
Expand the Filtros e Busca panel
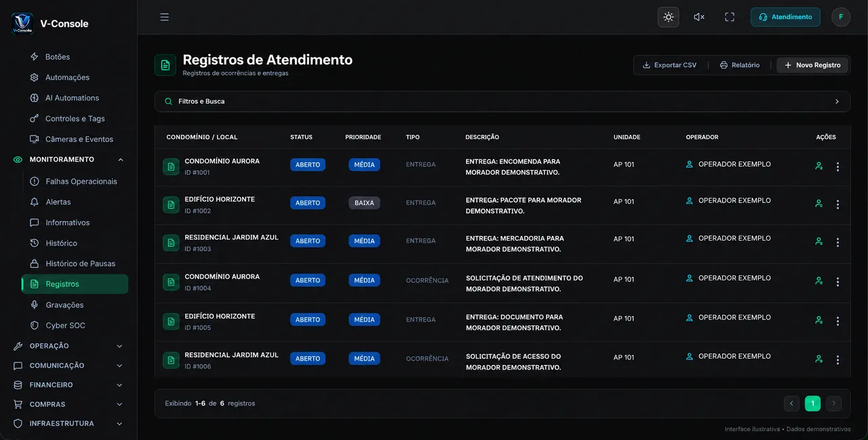(x=502, y=102)
